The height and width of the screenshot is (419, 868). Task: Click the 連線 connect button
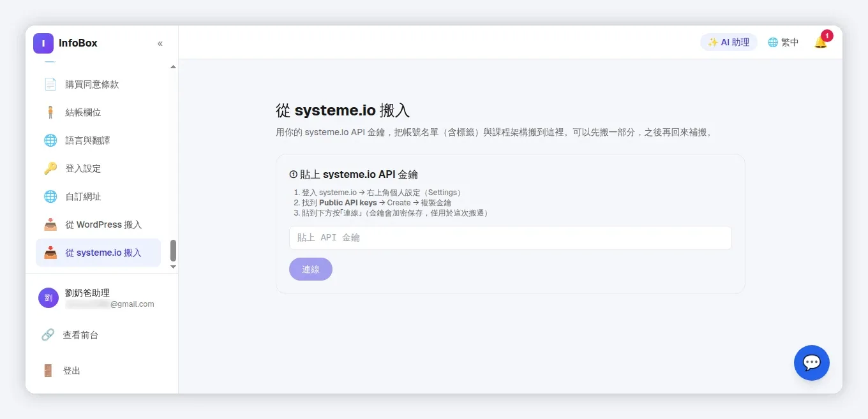click(311, 269)
